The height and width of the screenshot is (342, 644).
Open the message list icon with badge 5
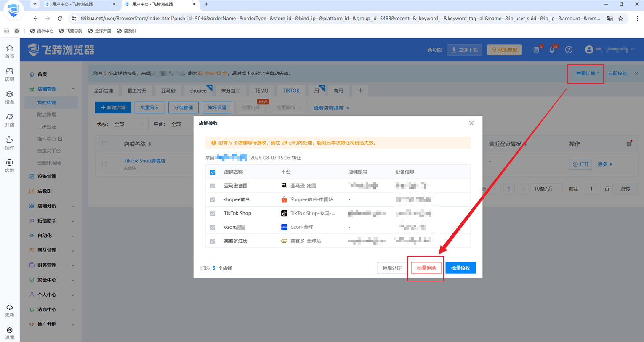[536, 50]
